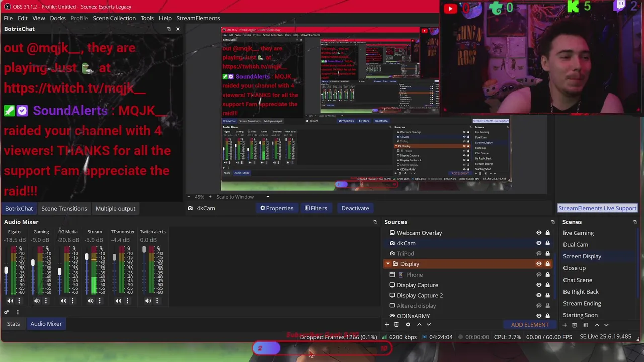
Task: Open the File menu
Action: tap(8, 18)
